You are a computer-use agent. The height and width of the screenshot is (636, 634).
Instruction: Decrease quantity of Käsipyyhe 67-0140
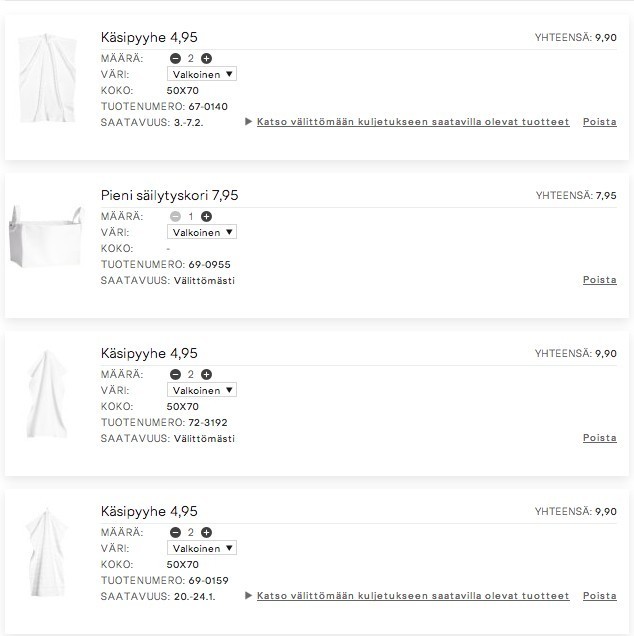175,59
